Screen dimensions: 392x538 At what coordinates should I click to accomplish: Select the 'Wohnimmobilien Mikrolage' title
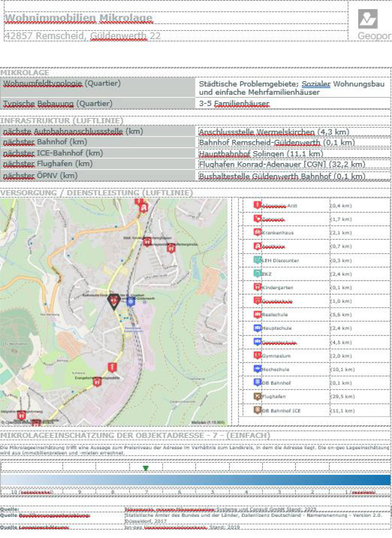pyautogui.click(x=79, y=18)
